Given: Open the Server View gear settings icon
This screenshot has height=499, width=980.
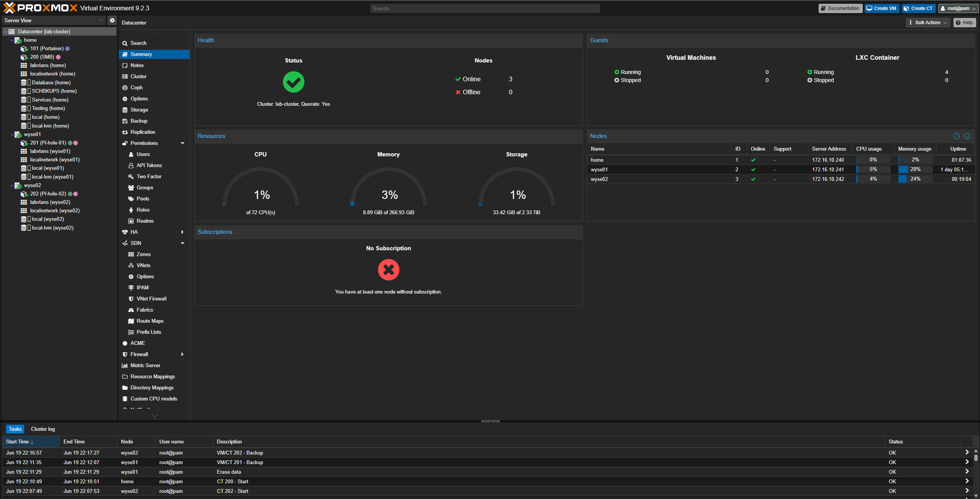Looking at the screenshot, I should tap(112, 20).
